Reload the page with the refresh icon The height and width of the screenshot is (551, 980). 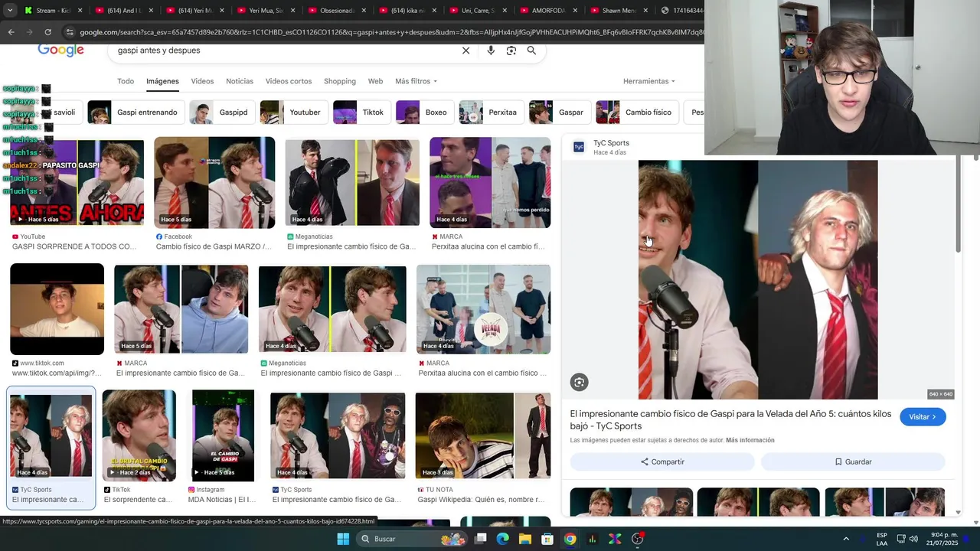47,32
